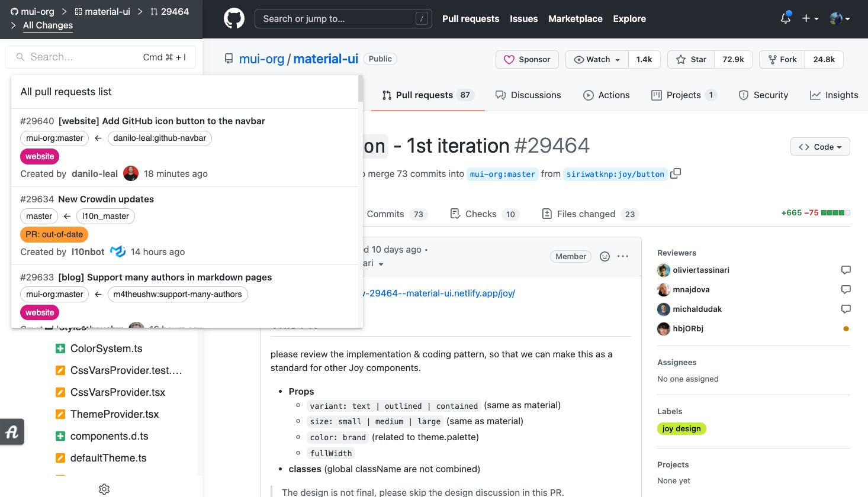Open GitHub home logo
Viewport: 868px width, 497px height.
234,19
